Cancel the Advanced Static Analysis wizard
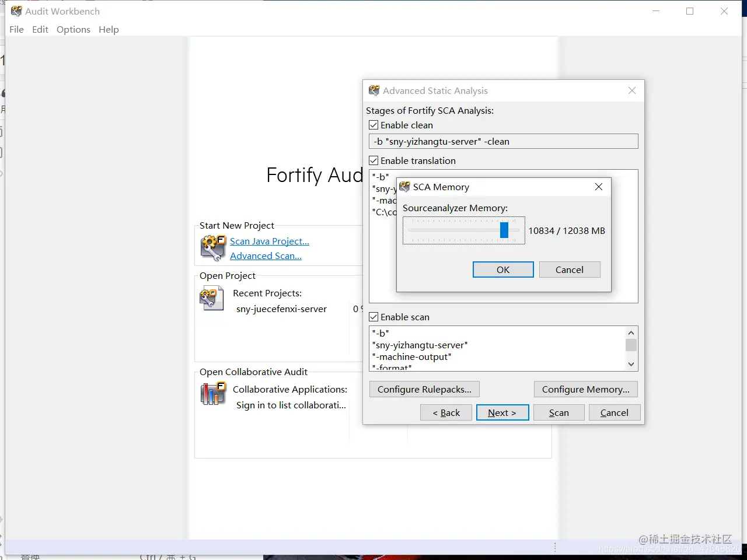The width and height of the screenshot is (747, 560). 615,412
